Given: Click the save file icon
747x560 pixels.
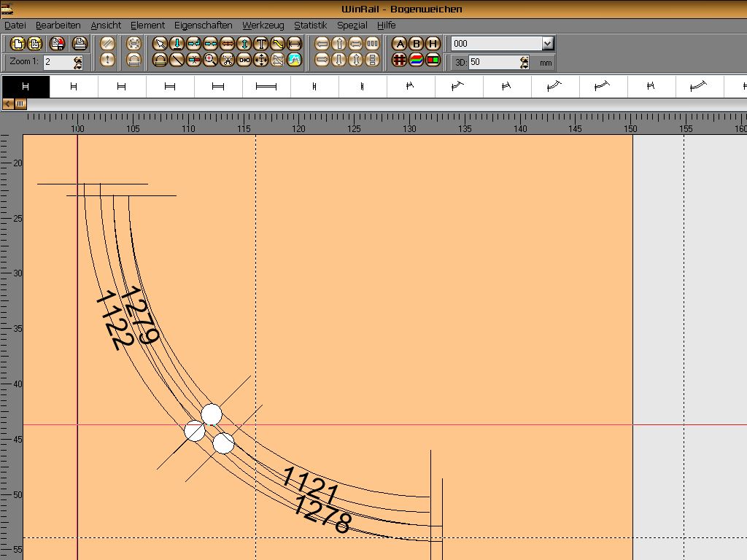Looking at the screenshot, I should click(x=57, y=44).
